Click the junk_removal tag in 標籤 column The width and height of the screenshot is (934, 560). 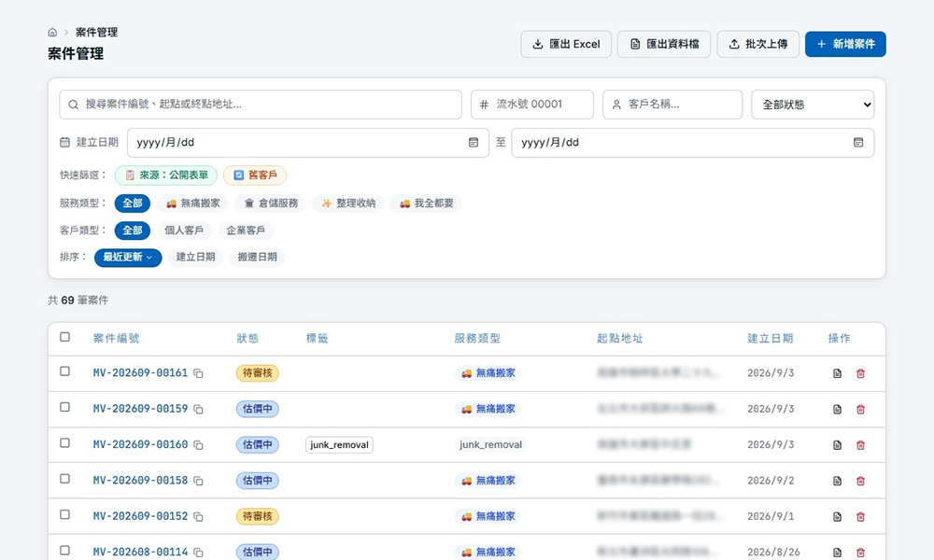(340, 445)
